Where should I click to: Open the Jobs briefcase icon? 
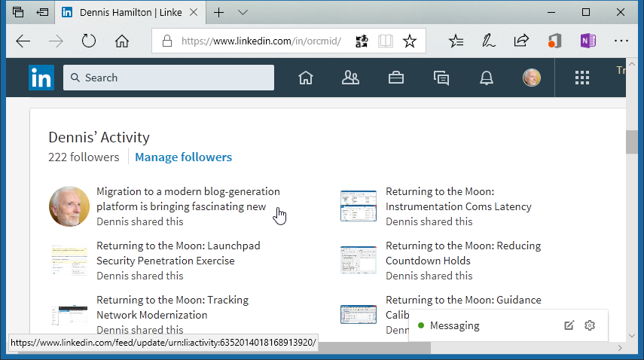pyautogui.click(x=395, y=78)
